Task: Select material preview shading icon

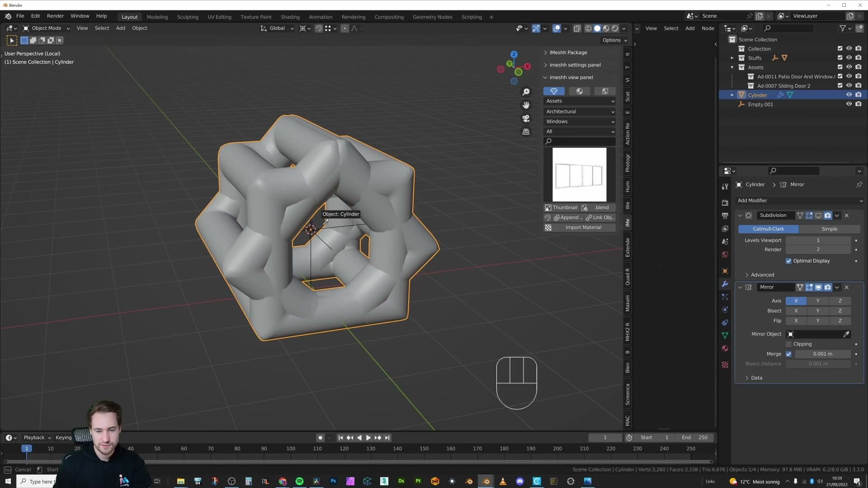Action: tap(606, 28)
